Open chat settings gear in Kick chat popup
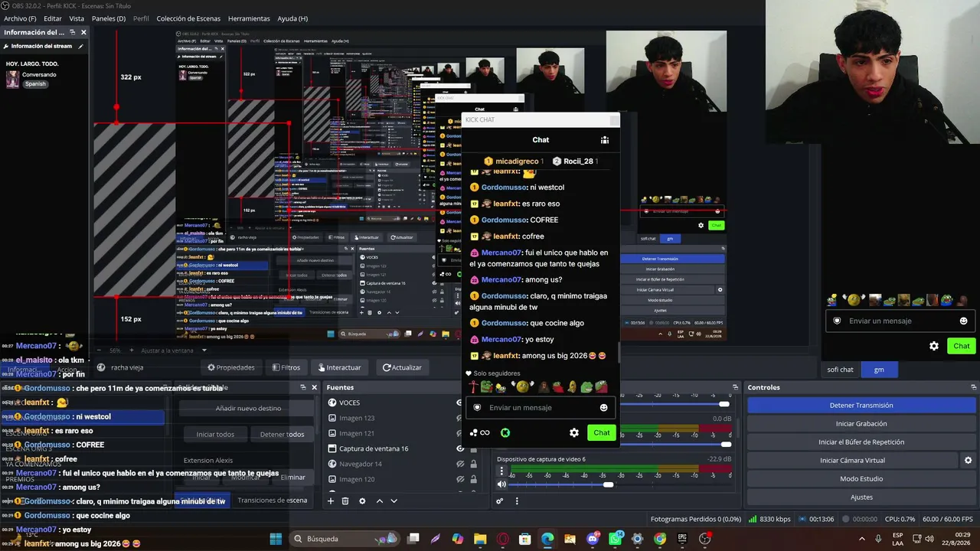Image resolution: width=980 pixels, height=551 pixels. 574,433
